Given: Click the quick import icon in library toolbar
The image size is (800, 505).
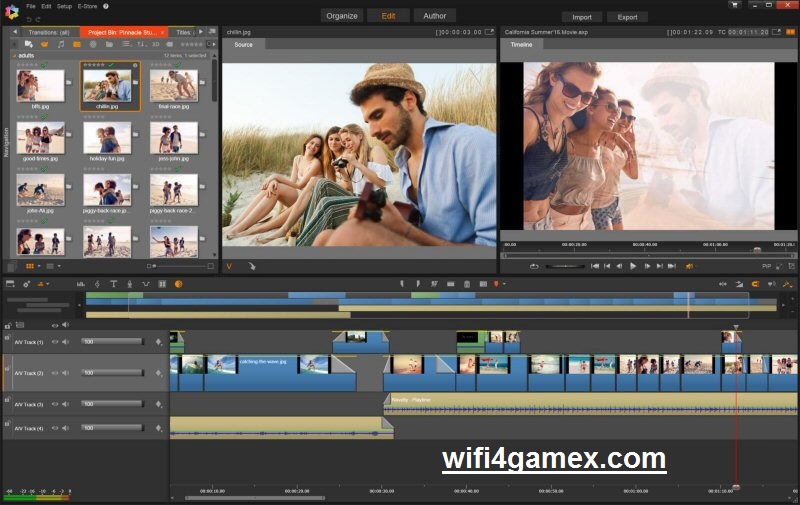Looking at the screenshot, I should click(29, 44).
